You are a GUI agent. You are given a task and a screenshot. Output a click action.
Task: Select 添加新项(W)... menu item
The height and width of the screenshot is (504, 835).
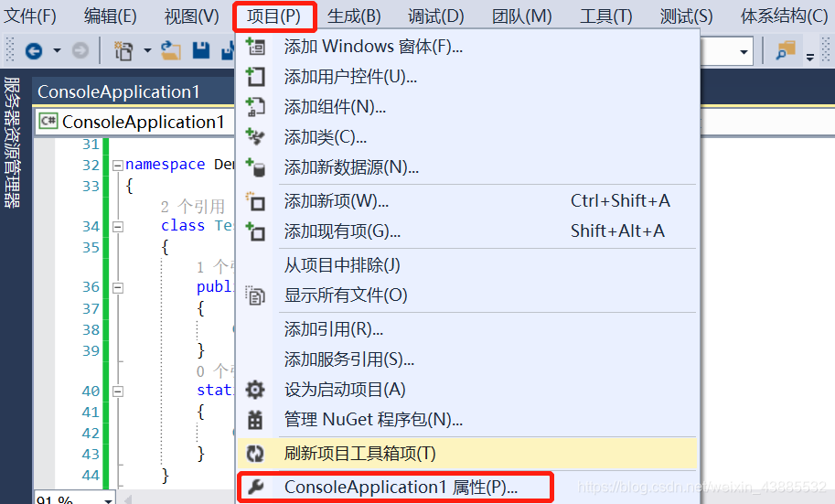467,201
